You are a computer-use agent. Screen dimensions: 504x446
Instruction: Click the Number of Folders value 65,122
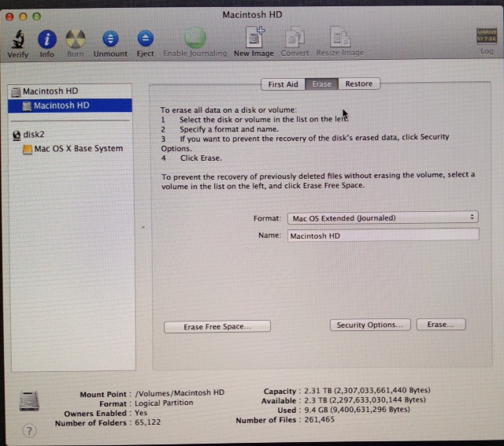148,422
